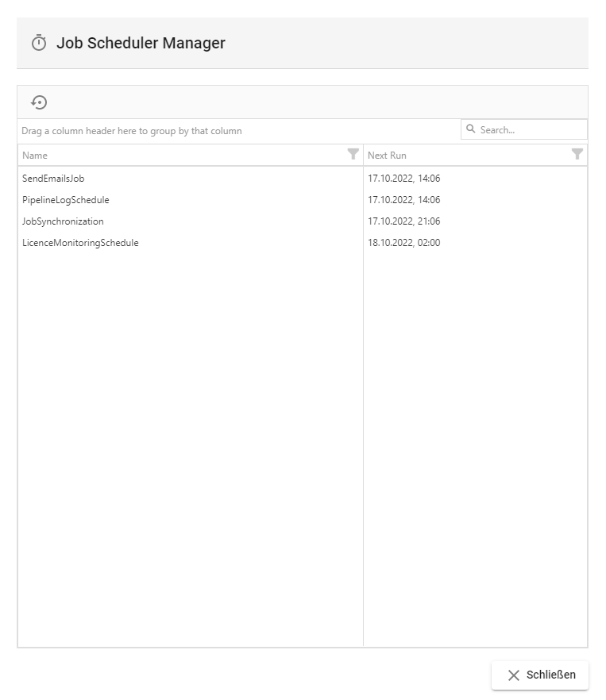Screen dimensions: 606x700
Task: Select the JobSynchronization row
Action: coord(63,221)
